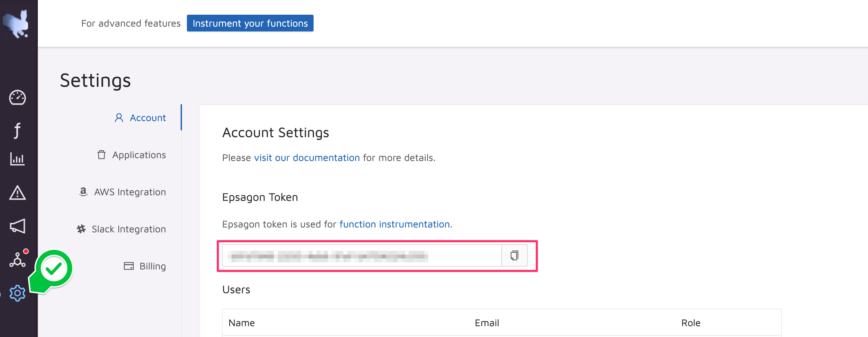Image resolution: width=868 pixels, height=337 pixels.
Task: Select the Account settings tab
Action: pyautogui.click(x=140, y=118)
